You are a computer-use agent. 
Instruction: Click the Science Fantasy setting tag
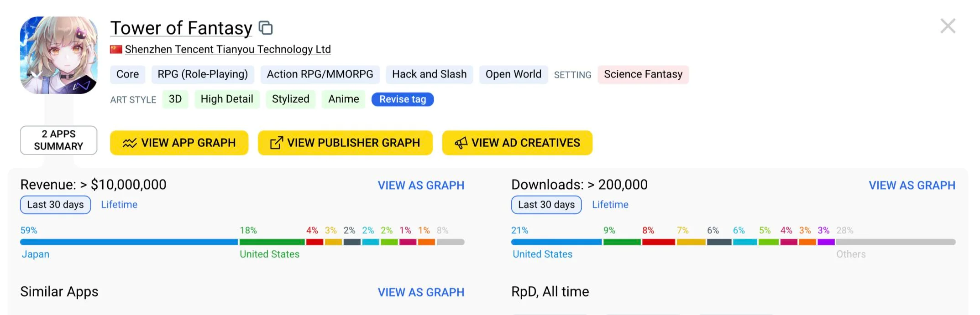(x=643, y=74)
